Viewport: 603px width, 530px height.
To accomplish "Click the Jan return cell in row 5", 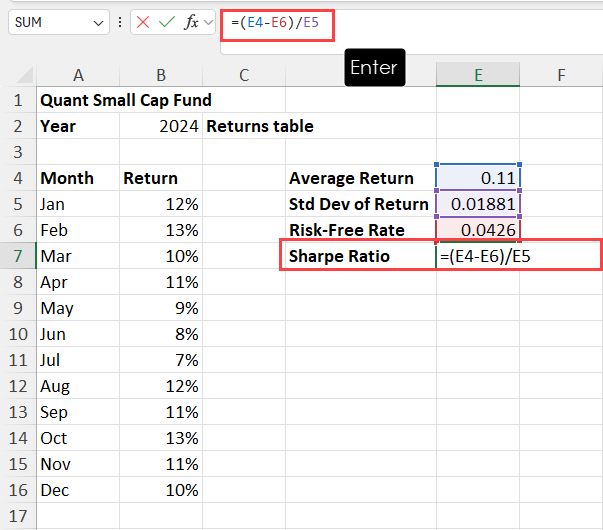I will point(161,204).
